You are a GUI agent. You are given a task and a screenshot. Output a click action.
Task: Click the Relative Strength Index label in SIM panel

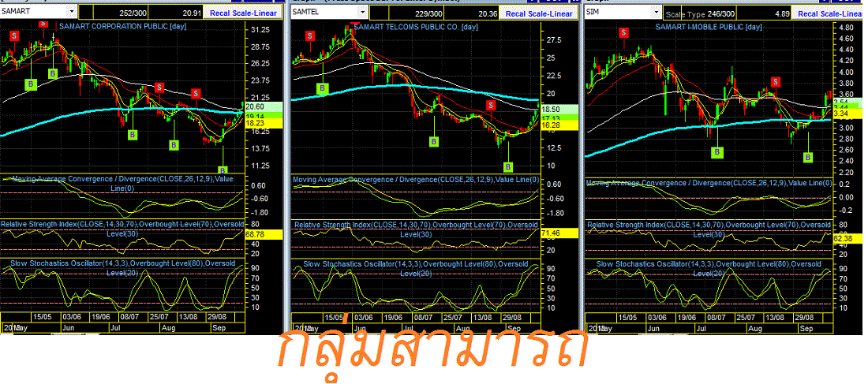(x=709, y=229)
